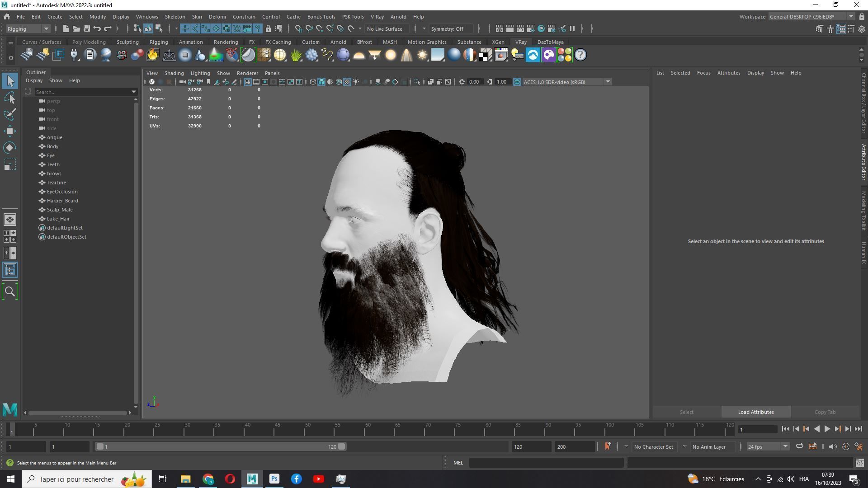Click the grass shelf icon
Screen dimensions: 868x488
coord(296,55)
